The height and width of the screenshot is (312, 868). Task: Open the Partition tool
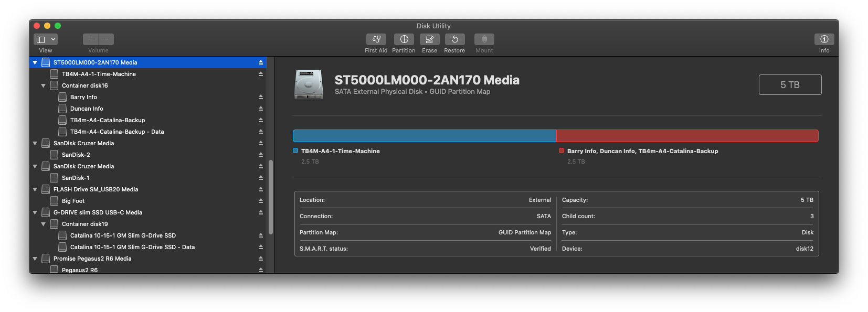pos(404,39)
